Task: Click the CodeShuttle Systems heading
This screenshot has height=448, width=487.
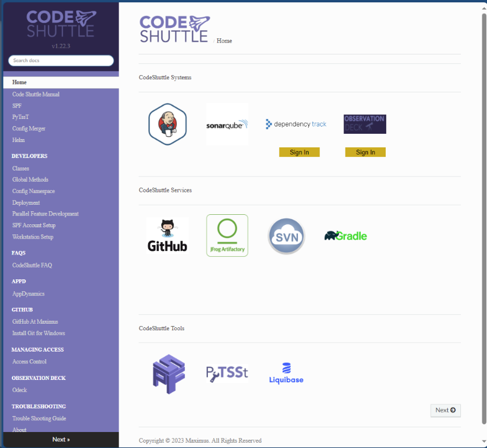Action: (x=165, y=78)
